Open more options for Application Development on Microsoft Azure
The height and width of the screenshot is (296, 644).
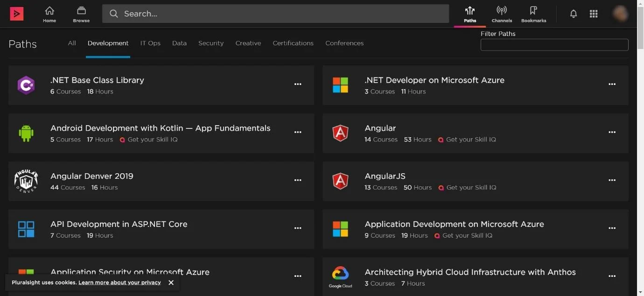pos(612,228)
